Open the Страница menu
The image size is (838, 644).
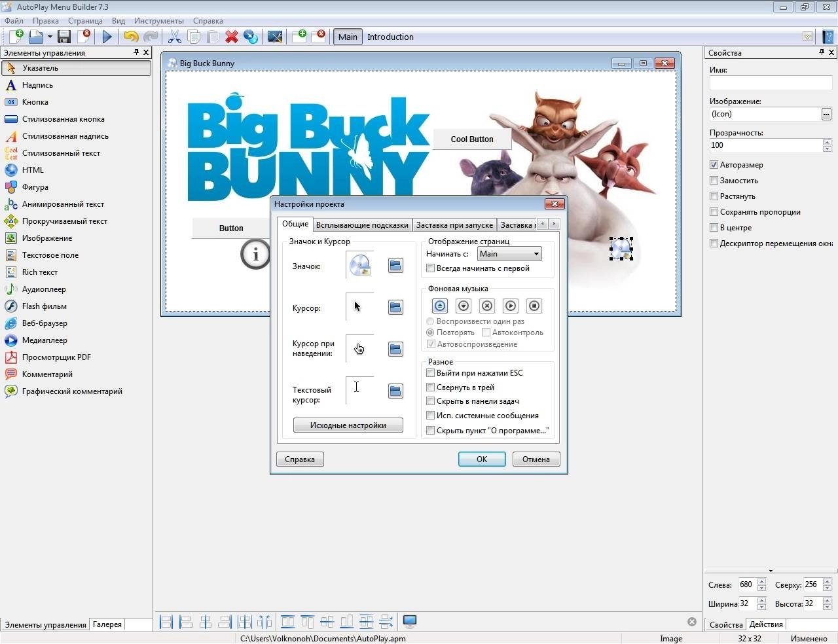click(85, 21)
